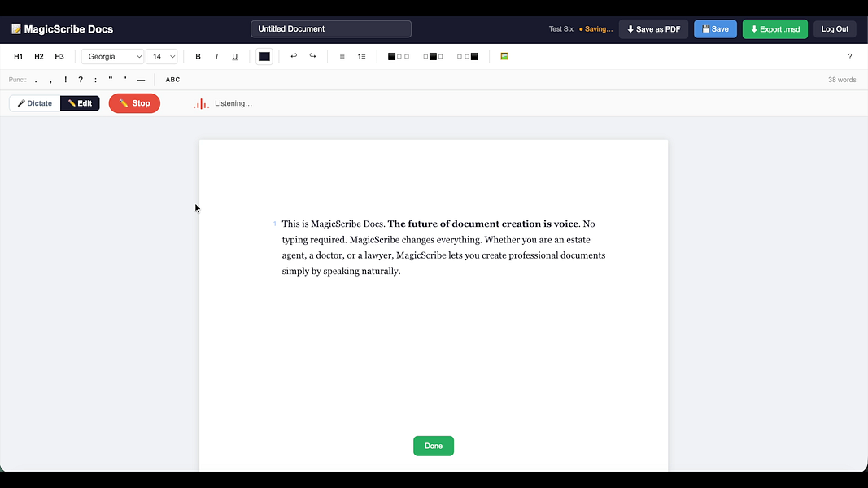Click the 38 words counter
Image resolution: width=868 pixels, height=488 pixels.
tap(842, 80)
